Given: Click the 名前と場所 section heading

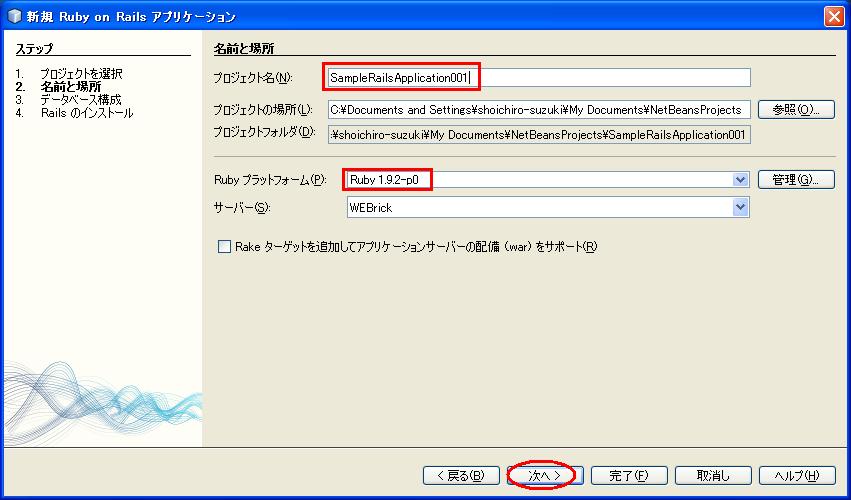Looking at the screenshot, I should coord(244,48).
